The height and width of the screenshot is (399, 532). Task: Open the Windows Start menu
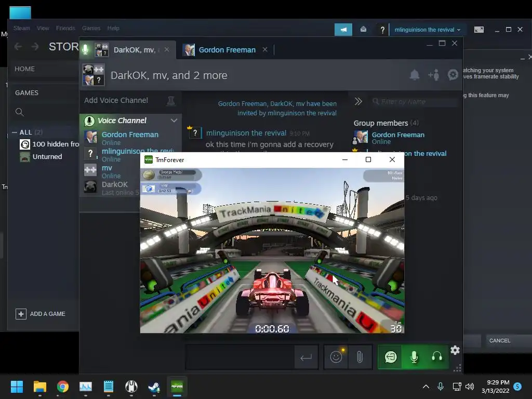[17, 387]
